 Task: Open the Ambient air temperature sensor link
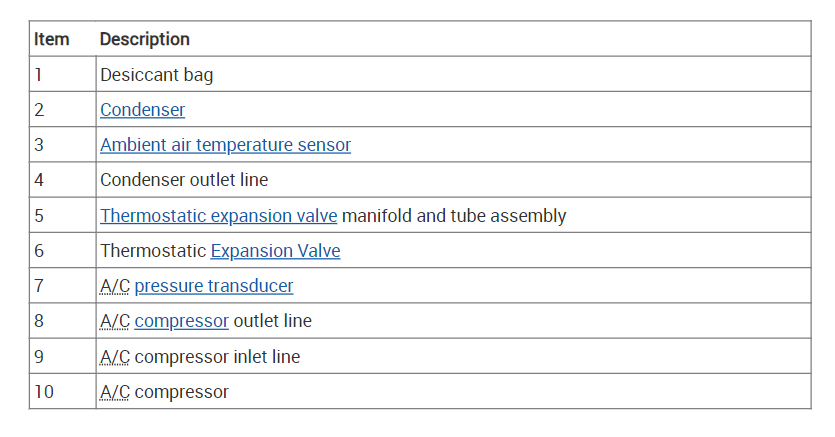point(225,145)
